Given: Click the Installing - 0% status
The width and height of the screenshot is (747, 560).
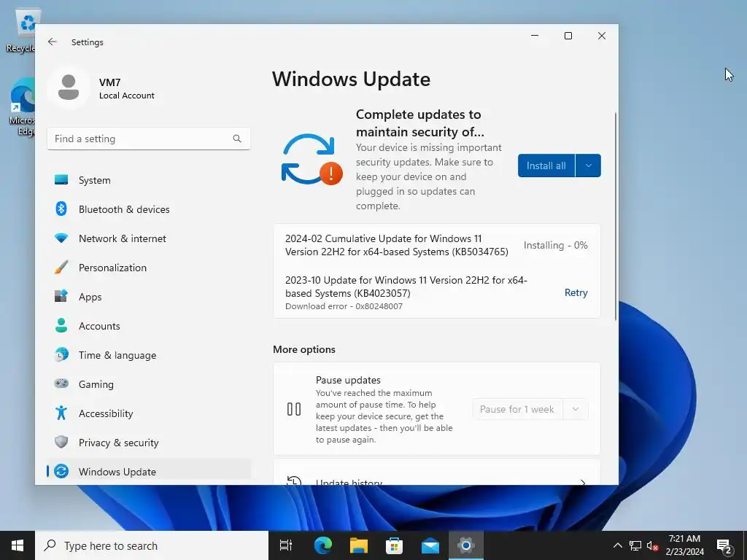Looking at the screenshot, I should tap(555, 245).
